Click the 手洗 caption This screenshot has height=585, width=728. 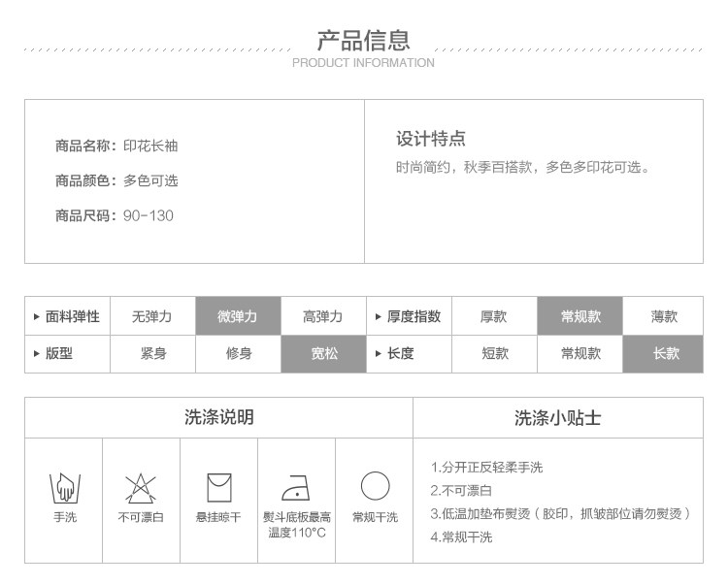click(65, 517)
